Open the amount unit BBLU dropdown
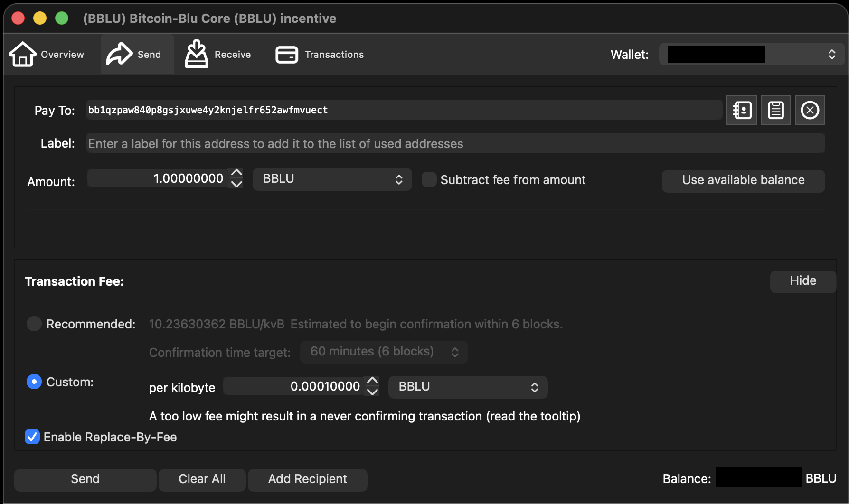This screenshot has height=504, width=849. [x=332, y=179]
